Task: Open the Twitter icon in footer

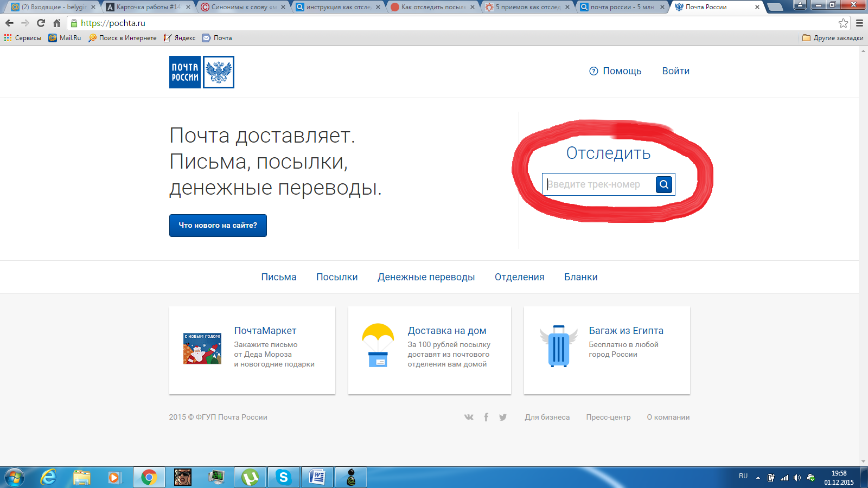Action: tap(503, 417)
